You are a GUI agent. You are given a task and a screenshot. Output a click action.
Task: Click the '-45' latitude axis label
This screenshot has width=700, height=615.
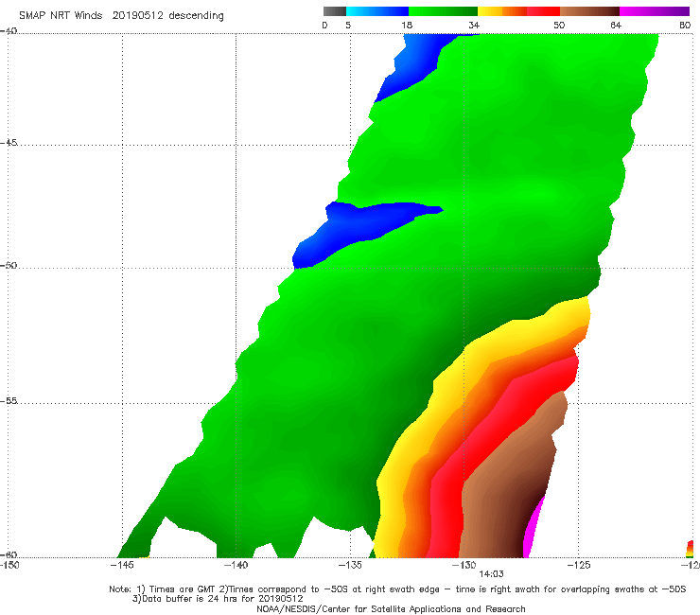[x=9, y=143]
